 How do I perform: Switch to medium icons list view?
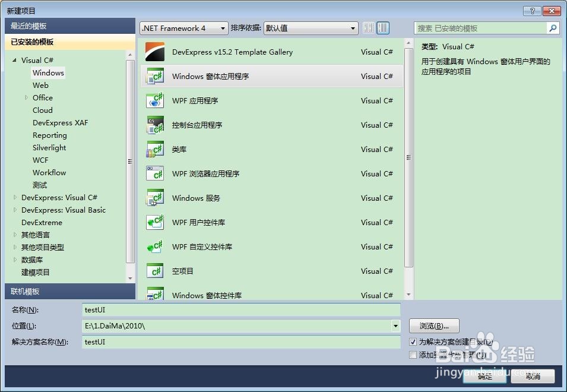click(383, 28)
